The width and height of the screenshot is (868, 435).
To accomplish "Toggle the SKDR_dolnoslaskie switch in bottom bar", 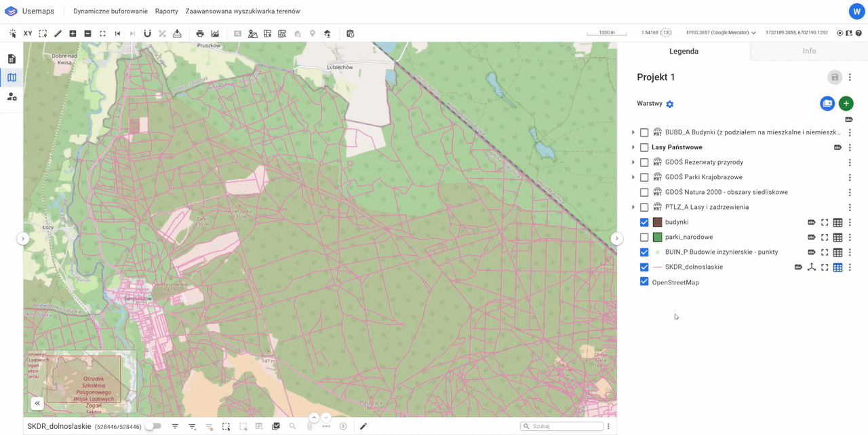I will click(153, 426).
